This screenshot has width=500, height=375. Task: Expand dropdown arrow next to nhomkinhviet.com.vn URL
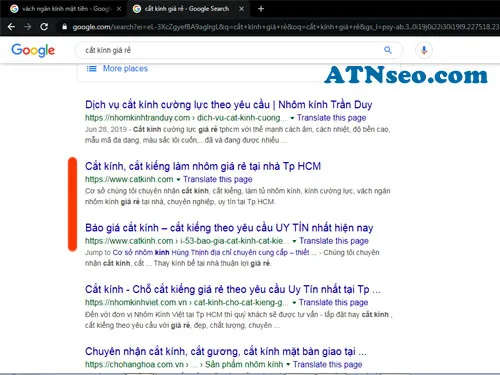coord(294,303)
